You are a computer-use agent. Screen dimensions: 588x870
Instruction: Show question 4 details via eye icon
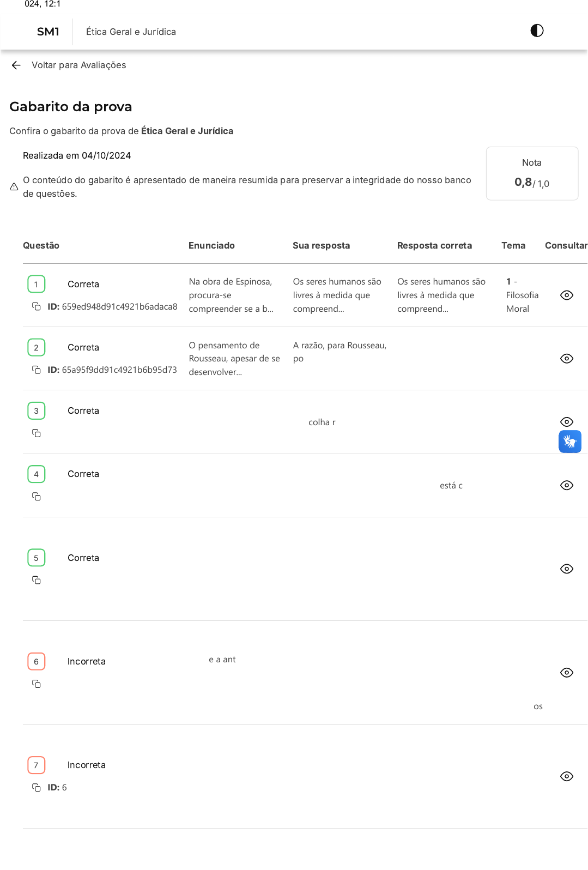pos(567,485)
